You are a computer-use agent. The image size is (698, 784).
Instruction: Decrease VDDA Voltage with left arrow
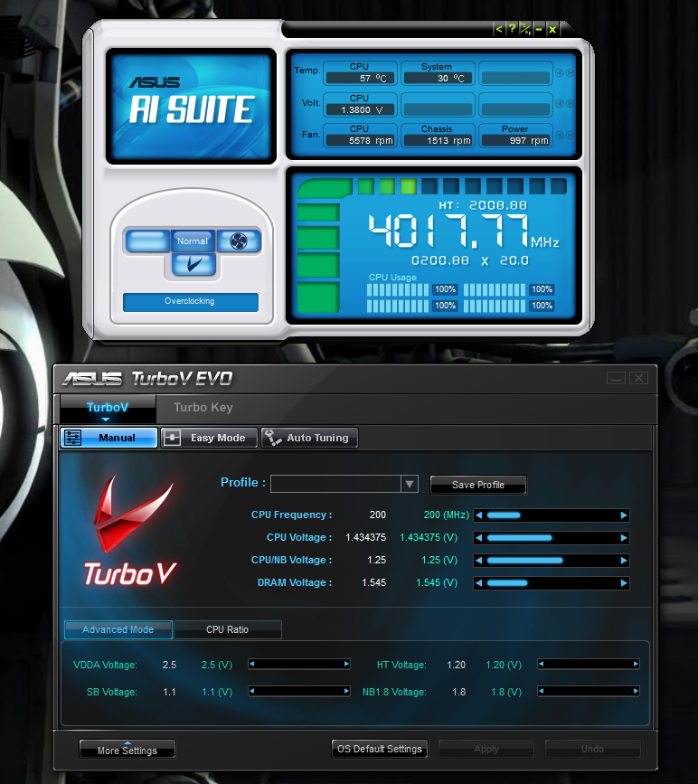pos(252,664)
